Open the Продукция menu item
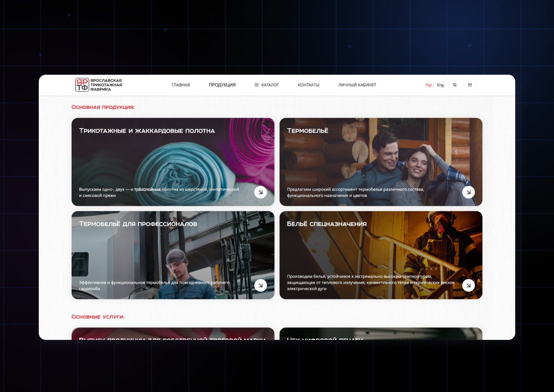The image size is (554, 392). 222,85
